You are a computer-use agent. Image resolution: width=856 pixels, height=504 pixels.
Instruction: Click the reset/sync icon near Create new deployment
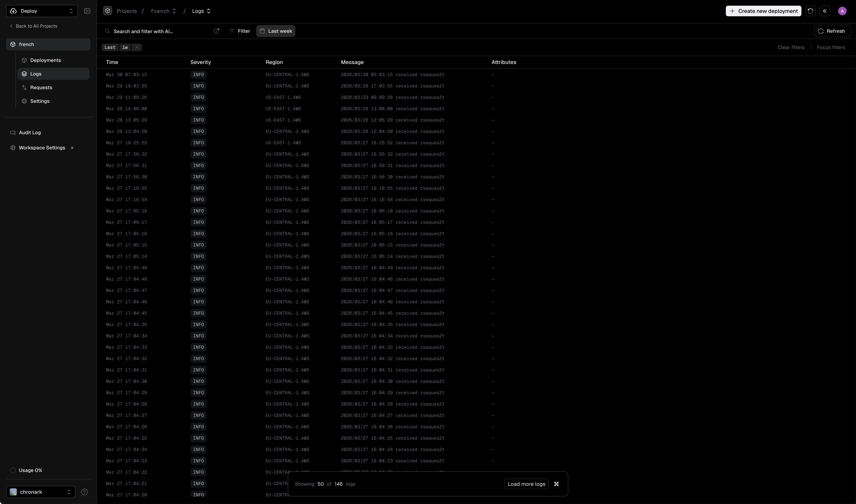coord(810,11)
